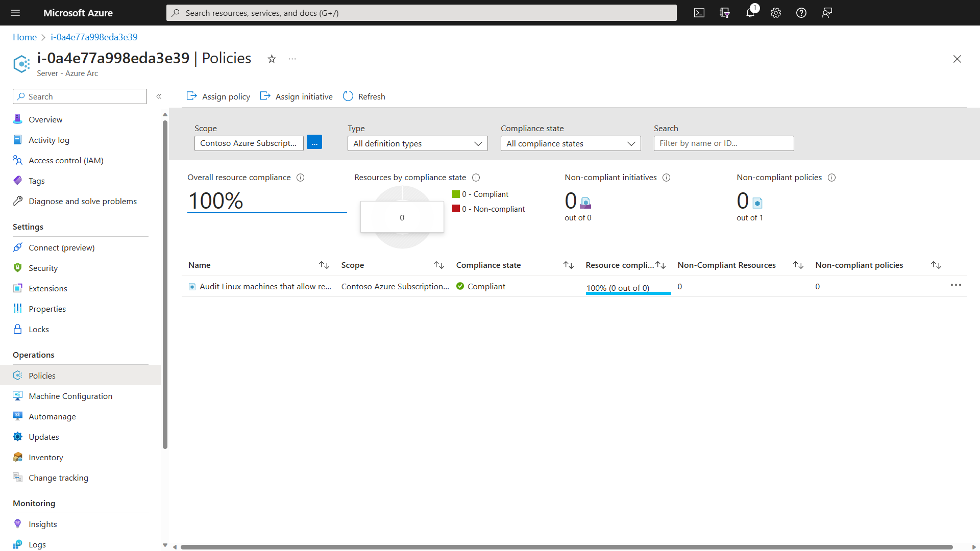Screen dimensions: 980x551
Task: Click the Refresh icon button
Action: tap(348, 96)
